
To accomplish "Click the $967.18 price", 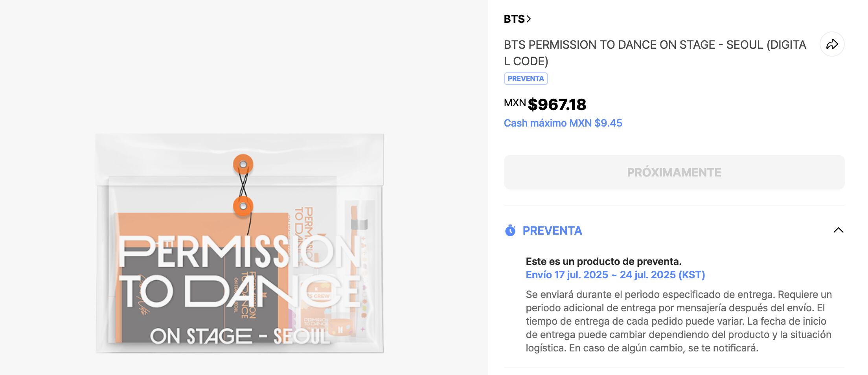I will (557, 105).
